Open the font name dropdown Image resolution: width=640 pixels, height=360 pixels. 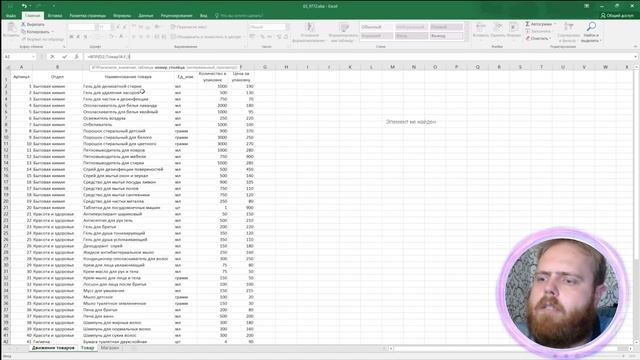[x=97, y=27]
